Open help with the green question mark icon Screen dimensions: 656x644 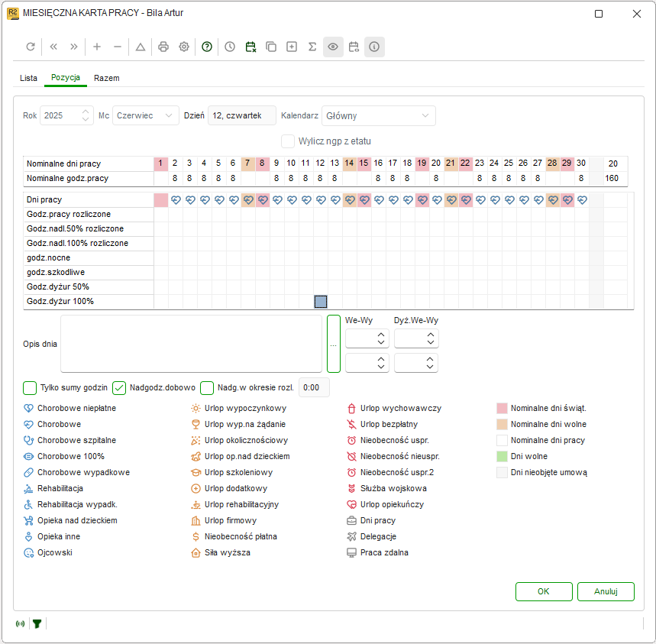tap(207, 47)
